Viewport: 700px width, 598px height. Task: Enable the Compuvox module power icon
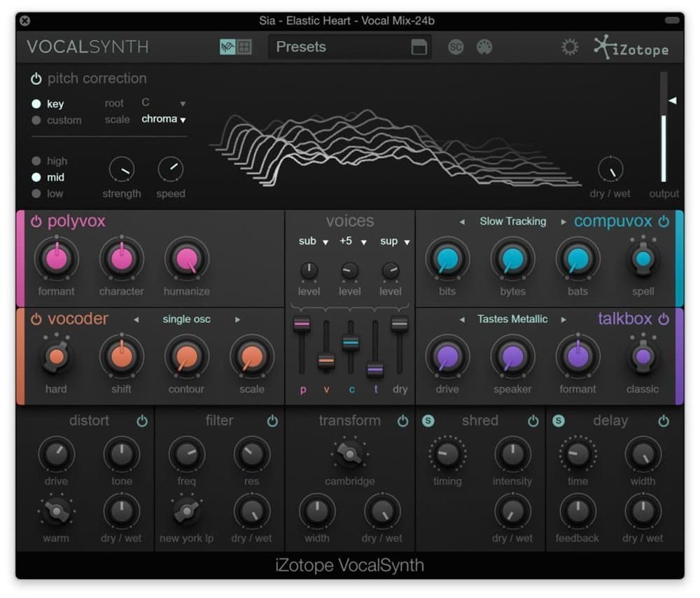tap(664, 221)
